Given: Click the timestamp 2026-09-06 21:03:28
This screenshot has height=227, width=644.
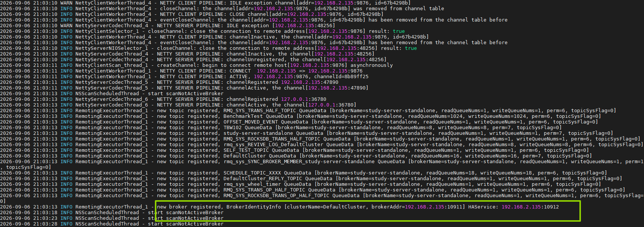Looking at the screenshot, I should point(29,224).
